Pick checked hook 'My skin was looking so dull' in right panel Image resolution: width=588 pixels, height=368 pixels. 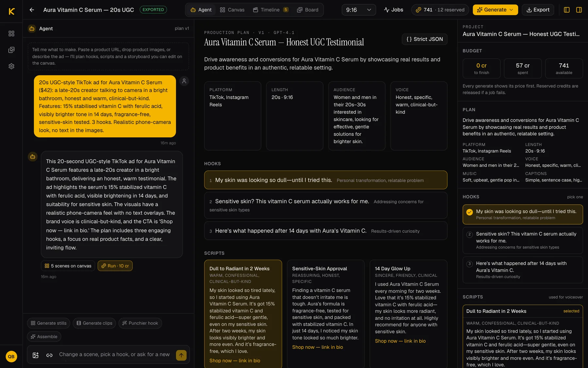(x=523, y=214)
